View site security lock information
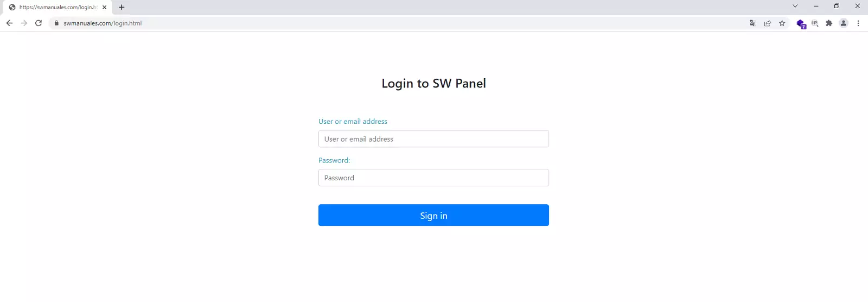Image resolution: width=868 pixels, height=302 pixels. coord(56,23)
